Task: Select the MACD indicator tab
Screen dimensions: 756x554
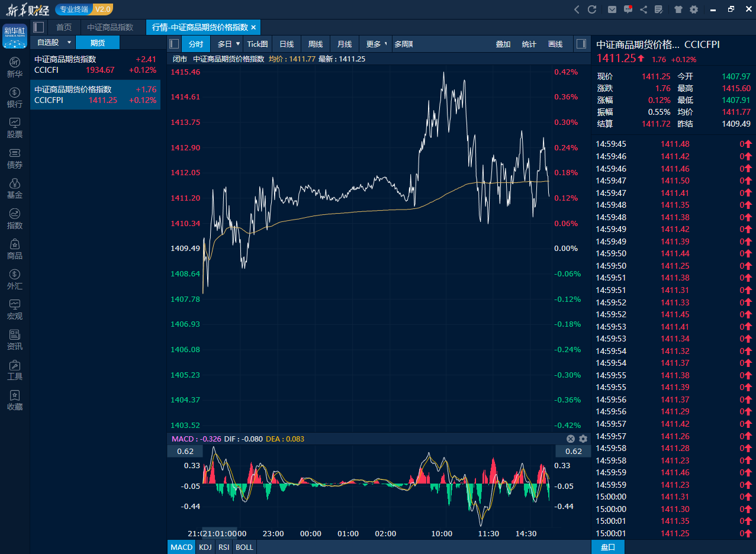Action: [x=182, y=547]
